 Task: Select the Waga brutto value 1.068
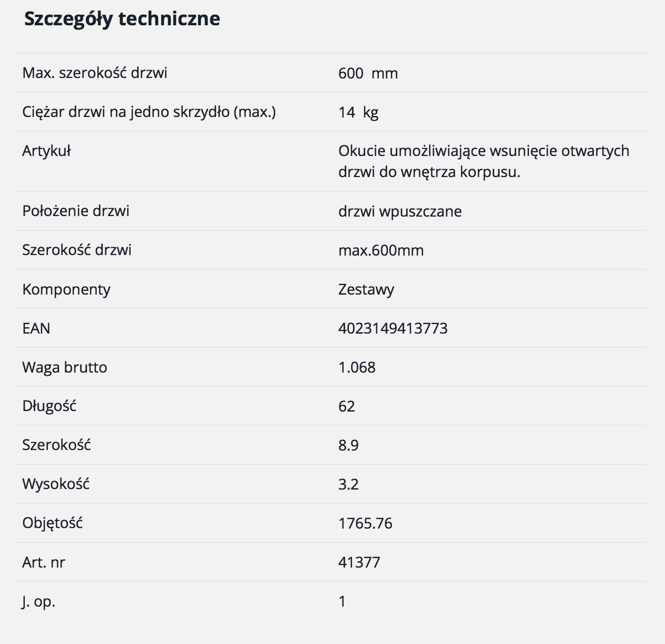(357, 367)
